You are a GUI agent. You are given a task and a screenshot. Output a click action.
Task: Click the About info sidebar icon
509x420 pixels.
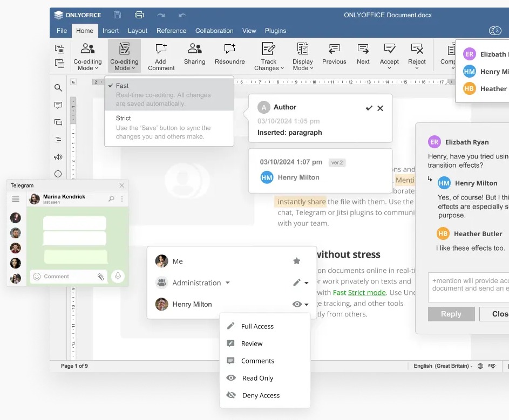58,174
